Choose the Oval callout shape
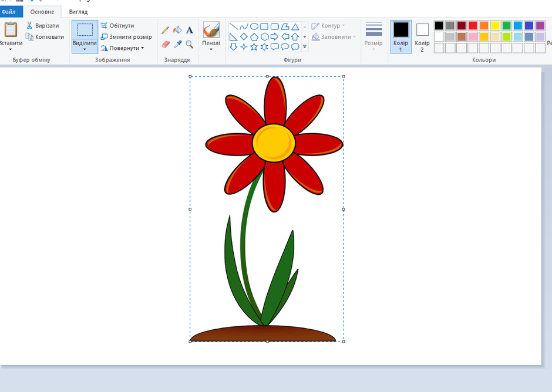552x392 pixels. coord(285,47)
